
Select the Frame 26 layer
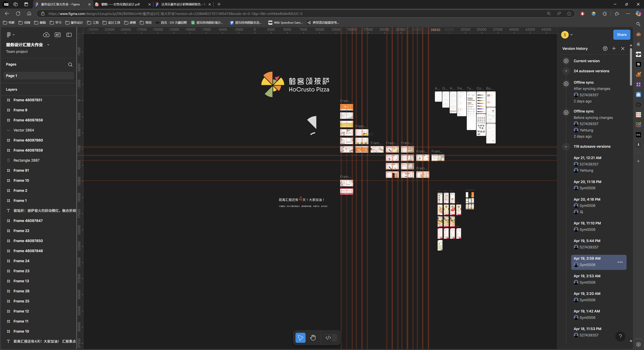[x=39, y=291]
